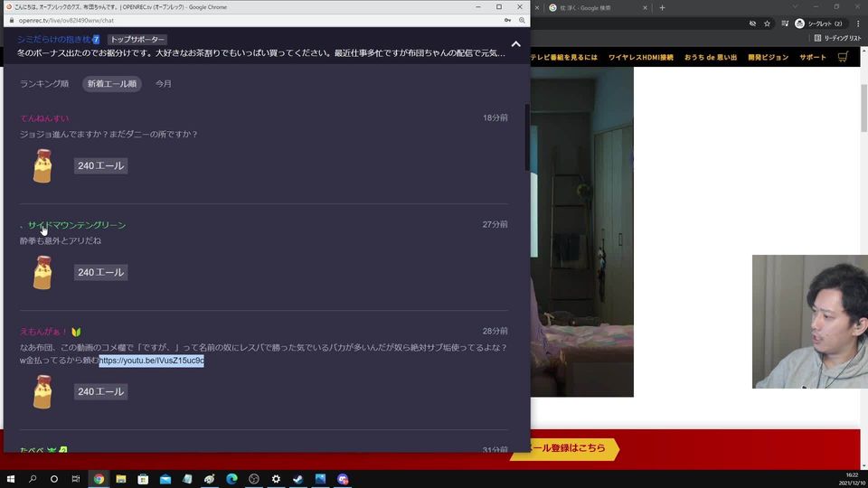This screenshot has height=488, width=868.
Task: Select the 新着エール順 tab
Action: click(112, 83)
